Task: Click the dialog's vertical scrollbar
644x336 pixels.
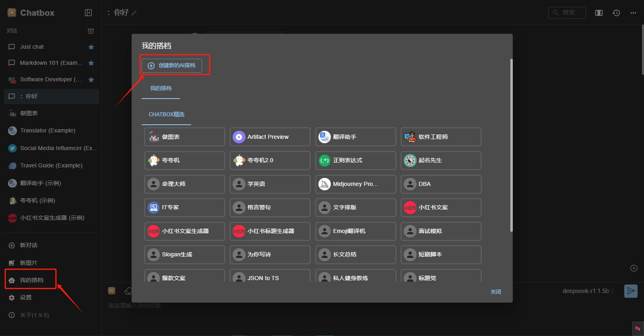Action: pos(511,145)
